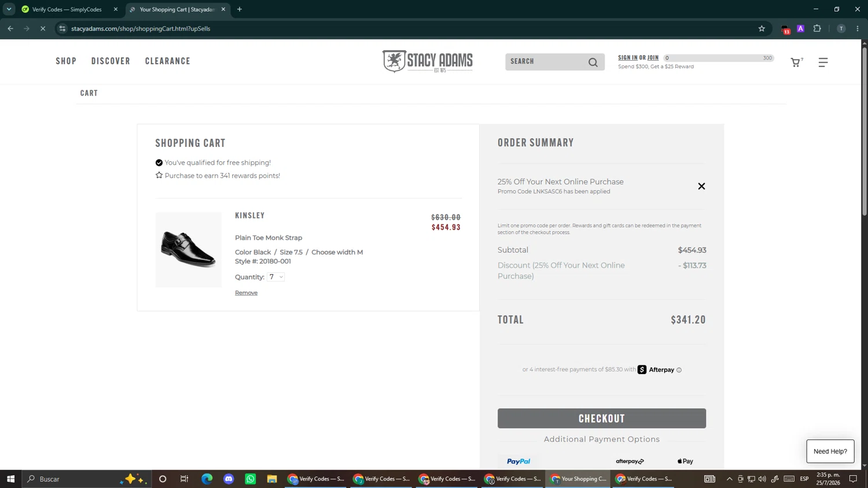Viewport: 868px width, 488px height.
Task: Open WhatsApp from the taskbar
Action: click(x=251, y=479)
